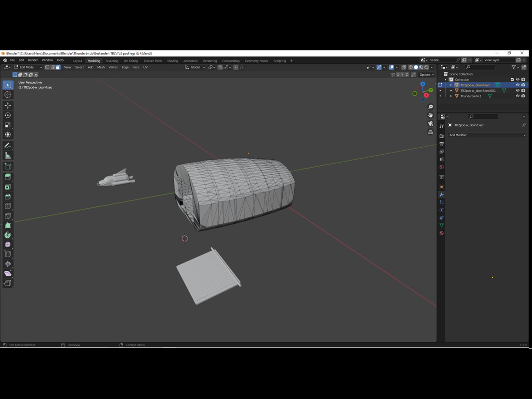
Task: Toggle visibility eye of Collection
Action: (518, 79)
